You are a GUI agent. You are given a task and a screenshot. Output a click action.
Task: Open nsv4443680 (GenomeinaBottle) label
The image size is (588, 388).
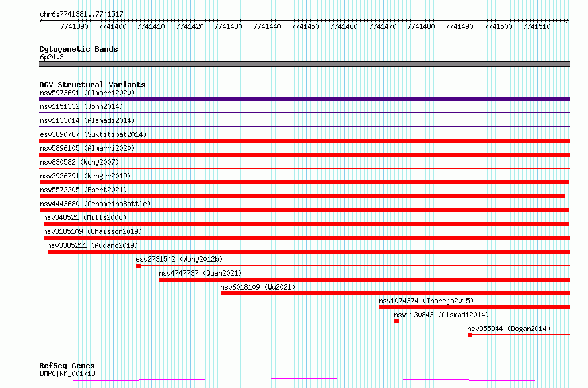95,204
